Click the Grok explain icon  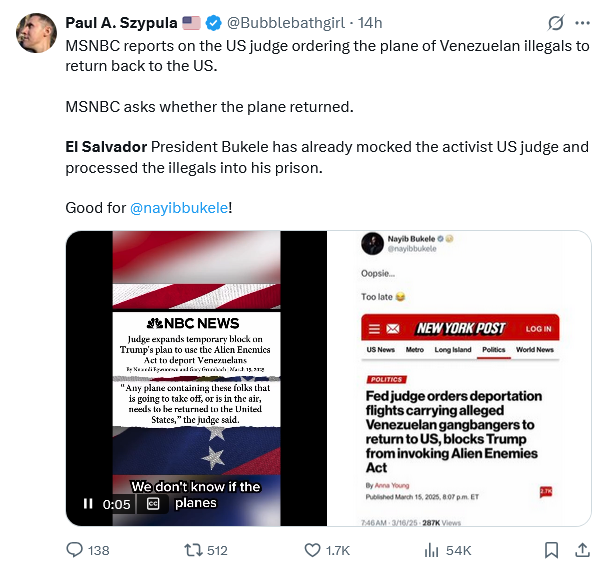click(x=556, y=23)
